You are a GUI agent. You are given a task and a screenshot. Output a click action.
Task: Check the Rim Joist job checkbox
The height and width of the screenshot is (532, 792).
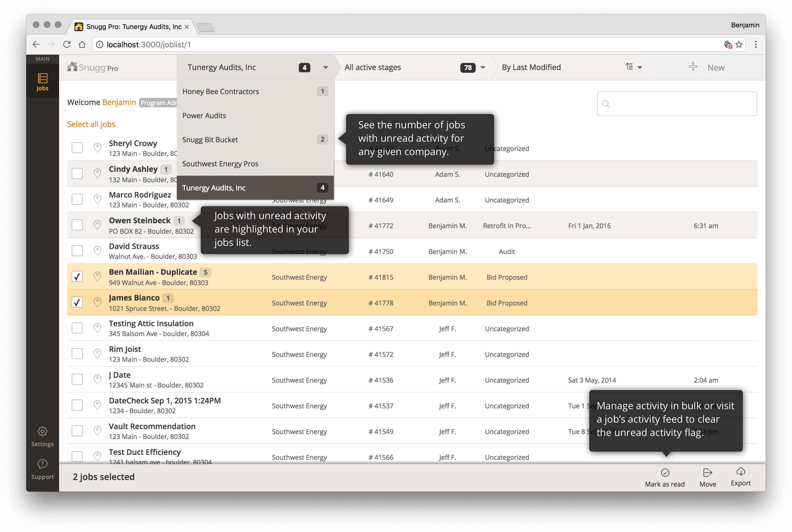click(77, 354)
